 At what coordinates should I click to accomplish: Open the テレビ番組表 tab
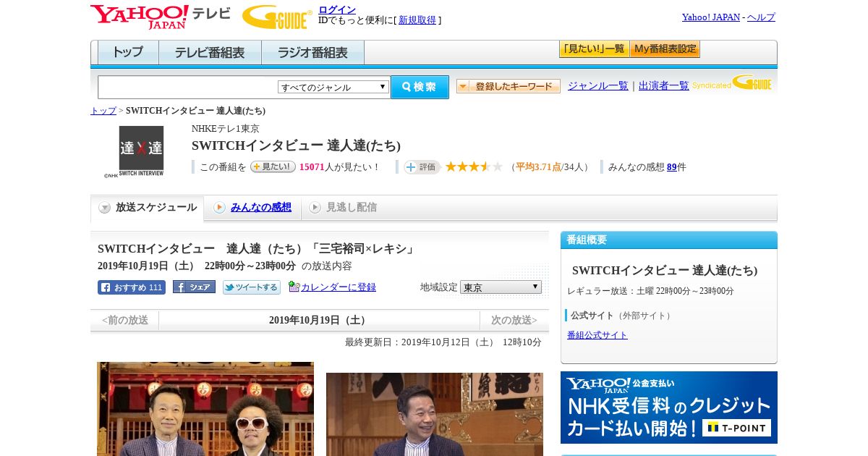click(x=210, y=53)
